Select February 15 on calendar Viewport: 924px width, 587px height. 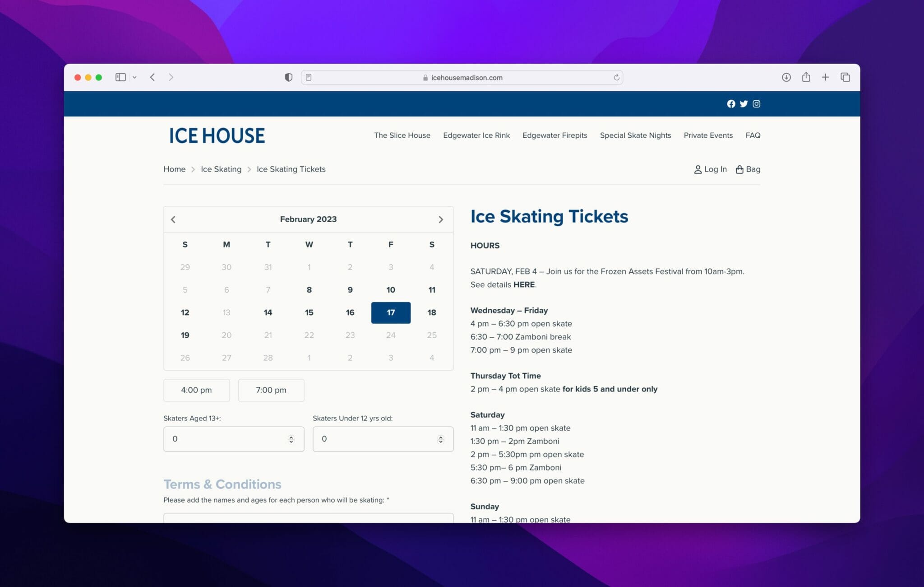coord(309,312)
